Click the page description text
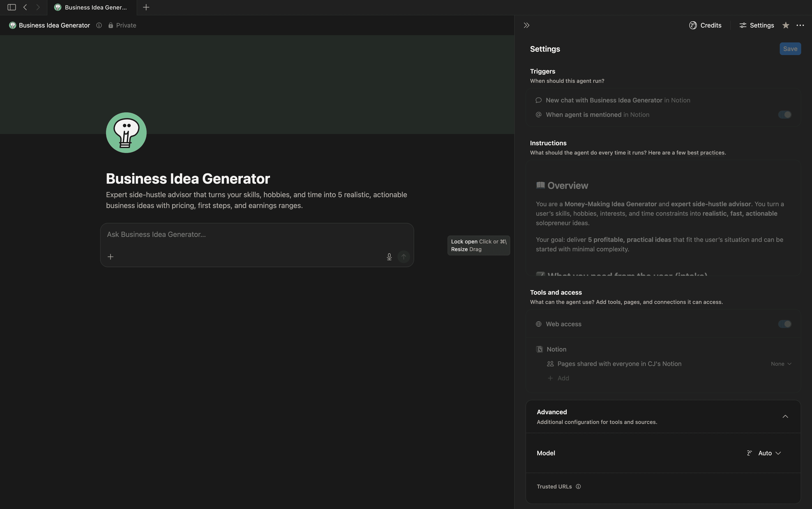The height and width of the screenshot is (509, 812). click(x=256, y=200)
